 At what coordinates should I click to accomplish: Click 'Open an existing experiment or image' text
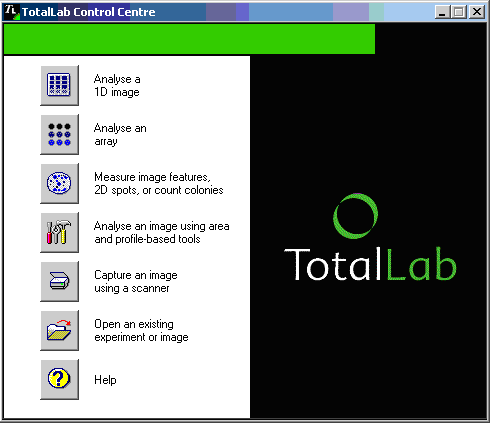click(141, 331)
